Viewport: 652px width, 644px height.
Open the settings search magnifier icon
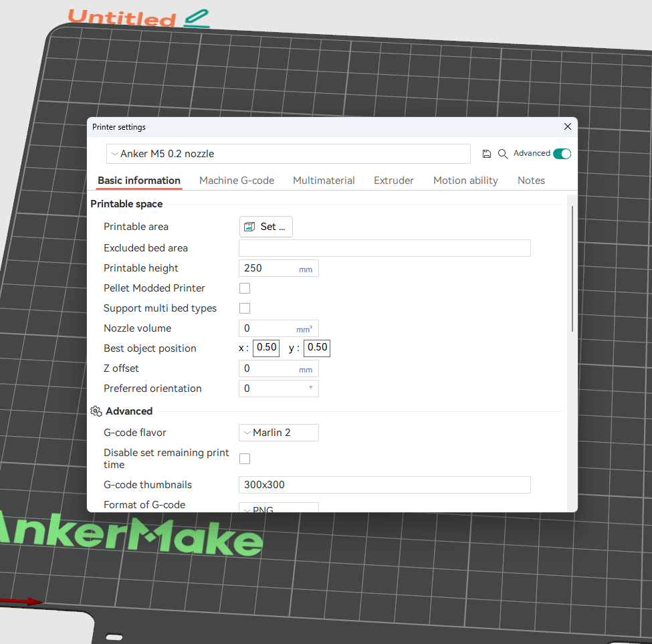(x=503, y=154)
